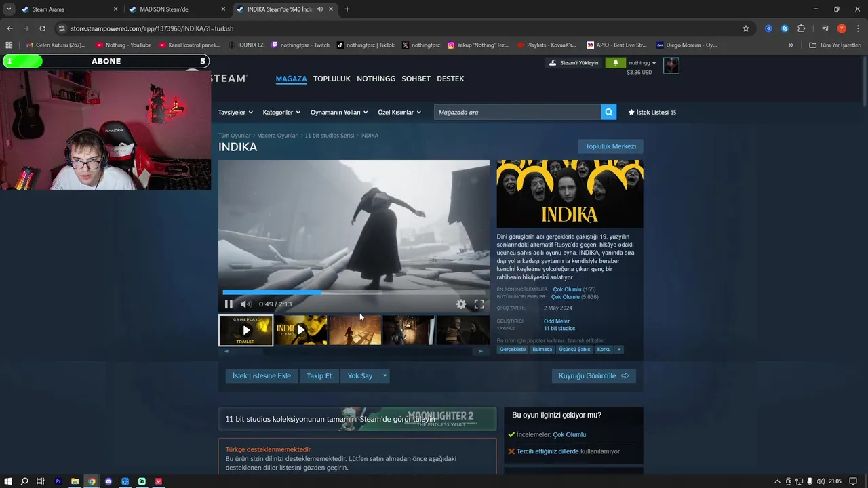Show more bookmarks with double chevron
The width and height of the screenshot is (868, 488).
(791, 45)
